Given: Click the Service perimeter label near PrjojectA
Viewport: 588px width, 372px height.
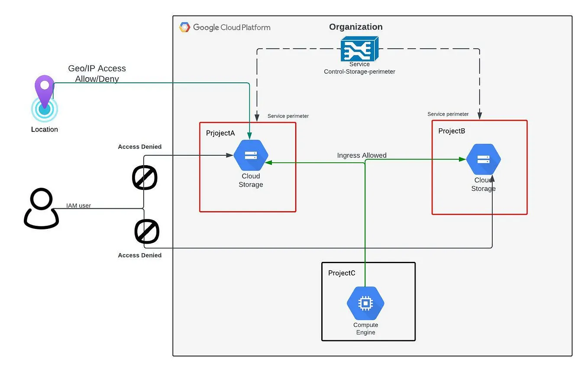Looking at the screenshot, I should pyautogui.click(x=288, y=116).
